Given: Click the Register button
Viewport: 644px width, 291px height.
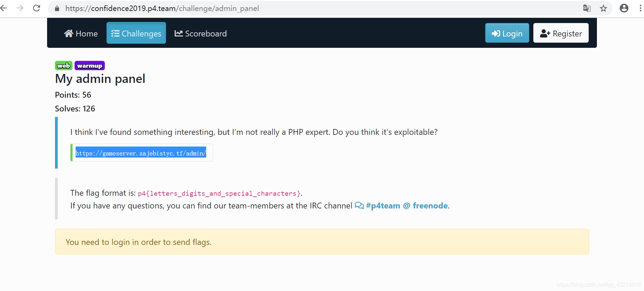Looking at the screenshot, I should (x=561, y=33).
